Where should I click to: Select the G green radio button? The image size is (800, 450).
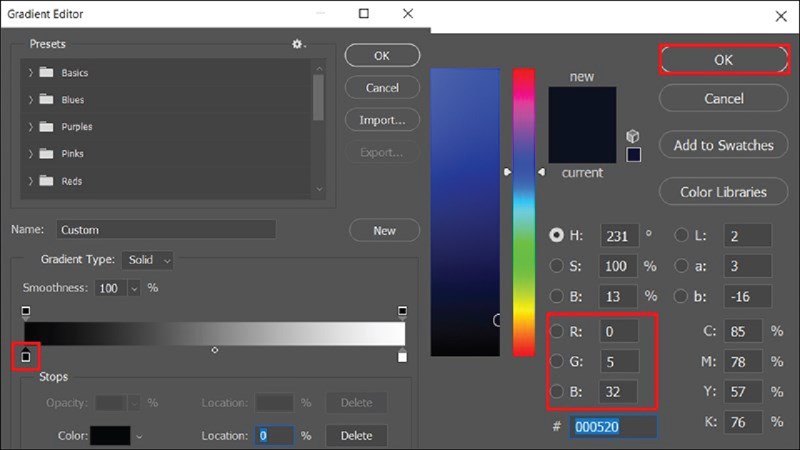click(556, 361)
